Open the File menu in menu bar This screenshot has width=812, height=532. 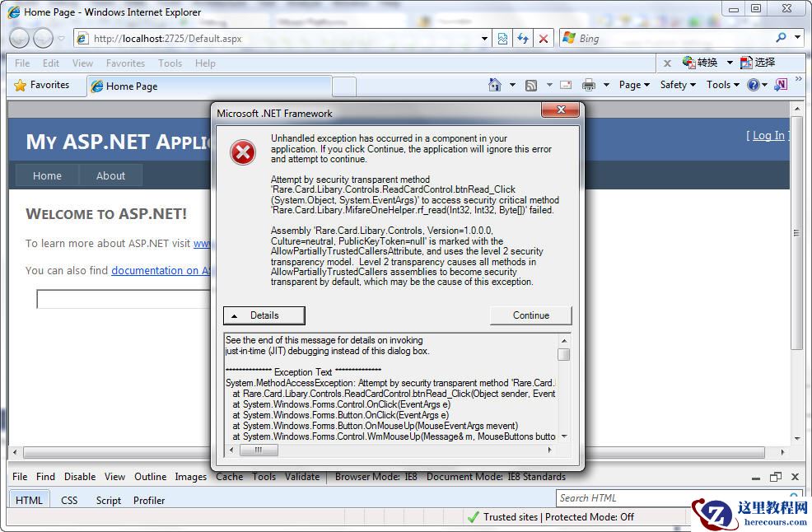[x=22, y=63]
